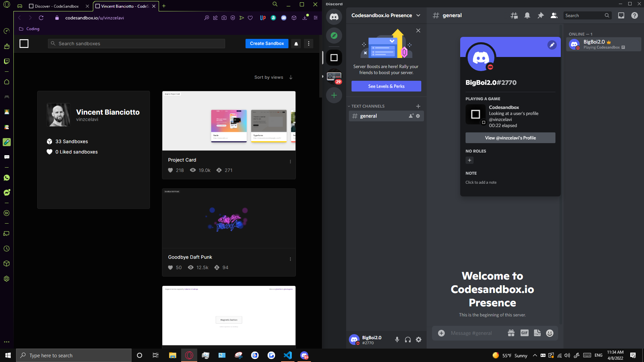Open the emoji picker

click(x=549, y=333)
